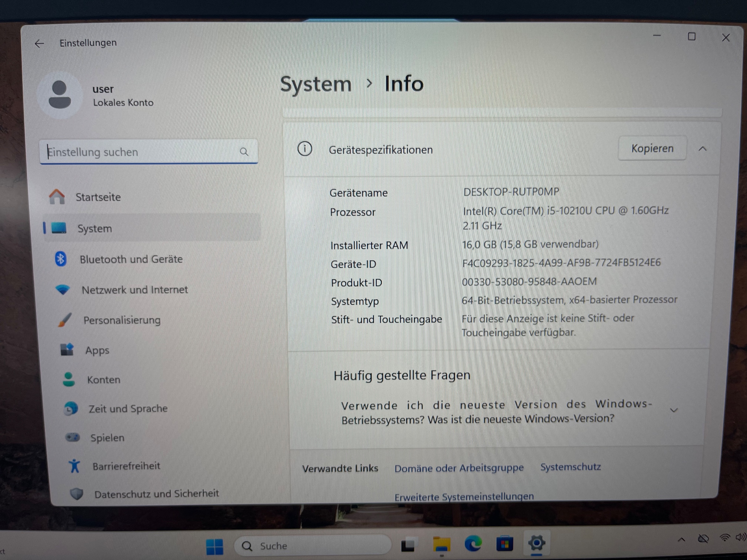Open Microsoft Edge from taskbar
This screenshot has height=560, width=747.
click(473, 543)
